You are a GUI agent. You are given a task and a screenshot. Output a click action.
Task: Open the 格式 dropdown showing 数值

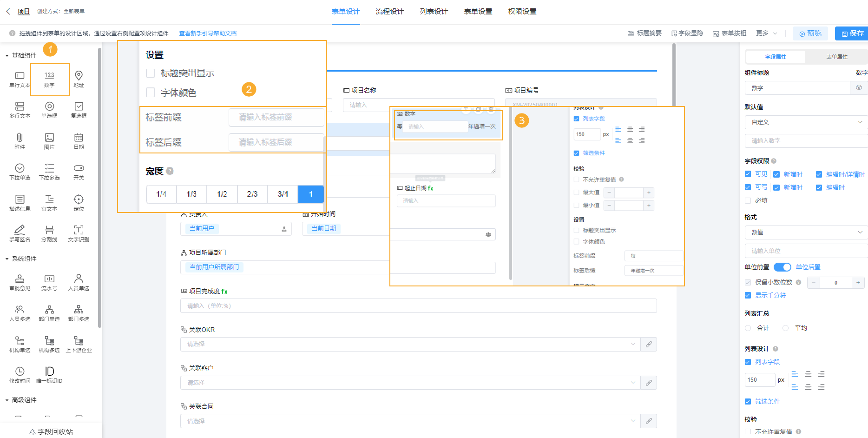806,232
